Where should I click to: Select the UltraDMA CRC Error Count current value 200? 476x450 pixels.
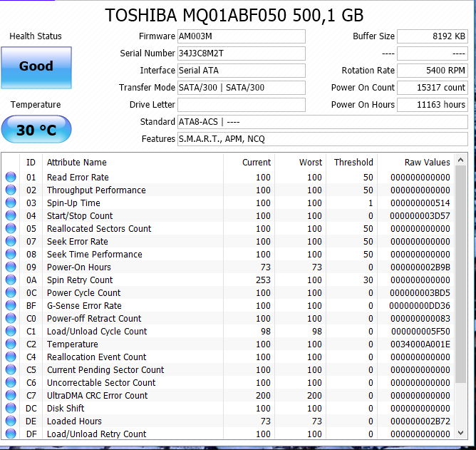point(263,395)
